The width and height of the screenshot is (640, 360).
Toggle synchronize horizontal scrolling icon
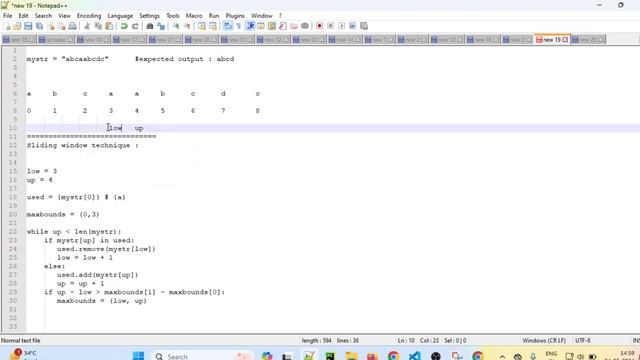coord(213,26)
